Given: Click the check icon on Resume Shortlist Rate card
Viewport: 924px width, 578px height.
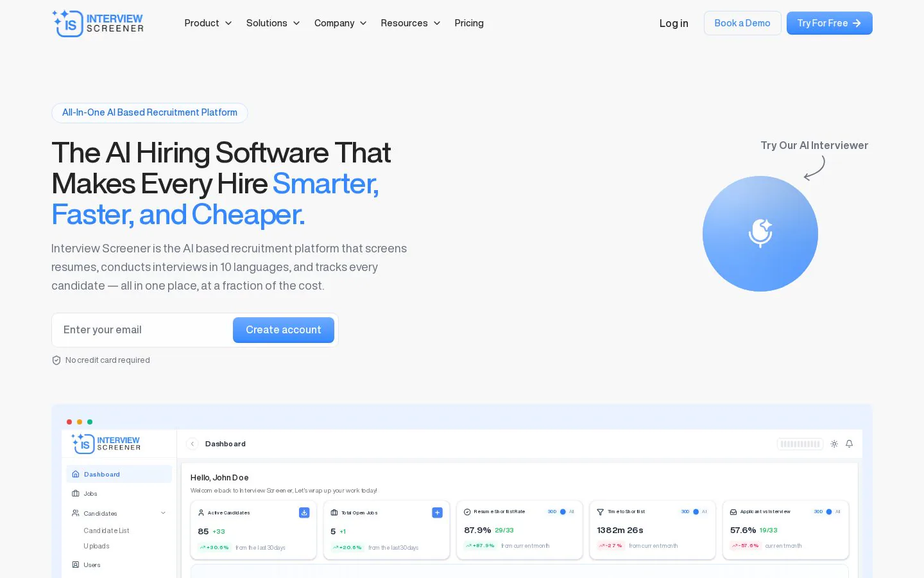Looking at the screenshot, I should click(467, 512).
